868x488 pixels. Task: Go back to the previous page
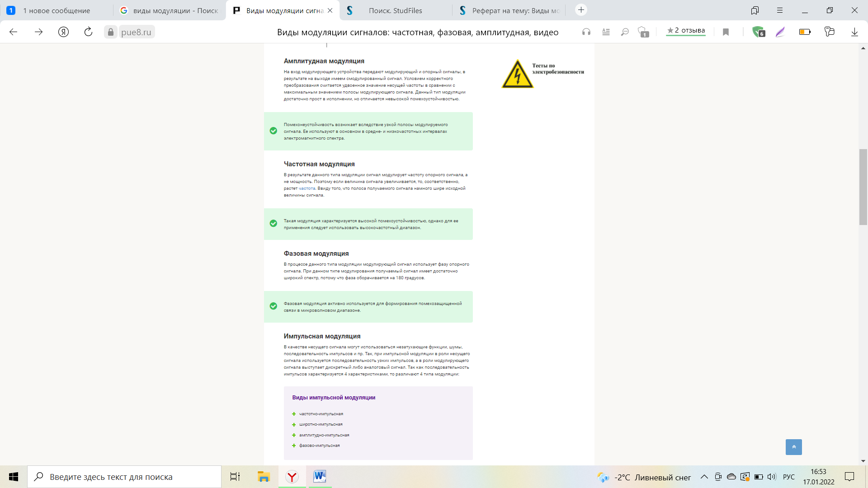pos(14,32)
